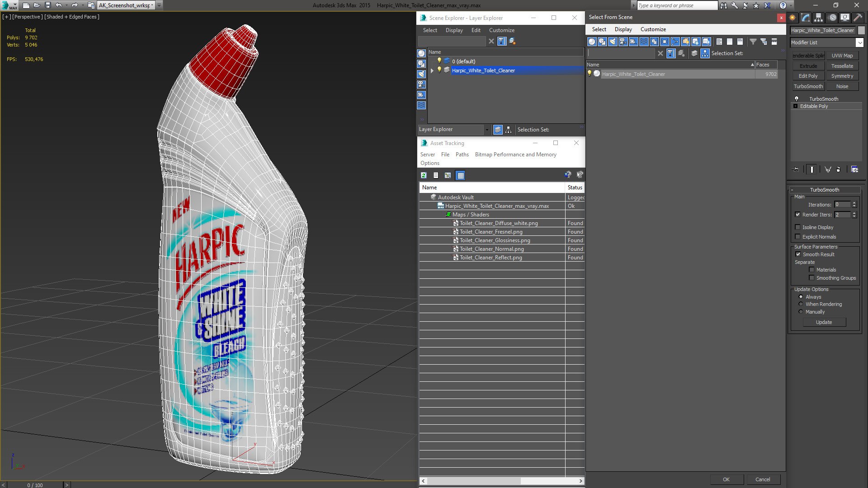Toggle Display Lights filter in Select From Scene
The width and height of the screenshot is (868, 488).
613,42
